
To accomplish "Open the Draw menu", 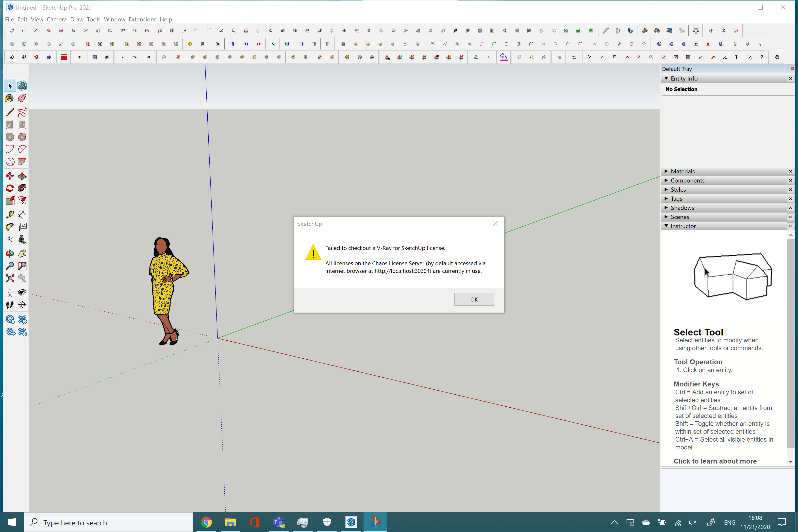I will [x=77, y=19].
